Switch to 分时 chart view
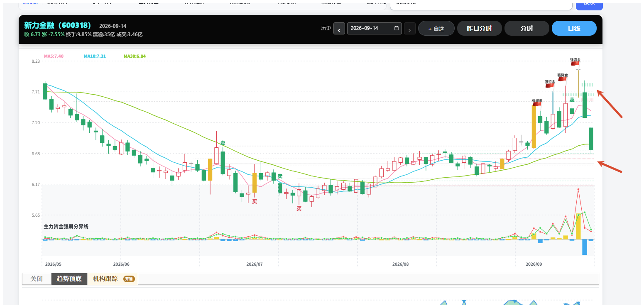Screen dimensions: 644x308 (x=526, y=29)
